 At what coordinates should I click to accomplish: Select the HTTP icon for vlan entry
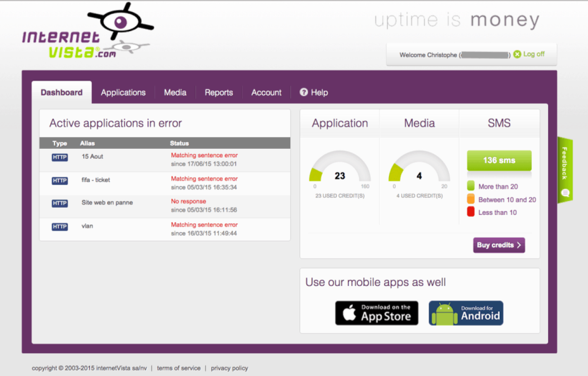[x=59, y=227]
